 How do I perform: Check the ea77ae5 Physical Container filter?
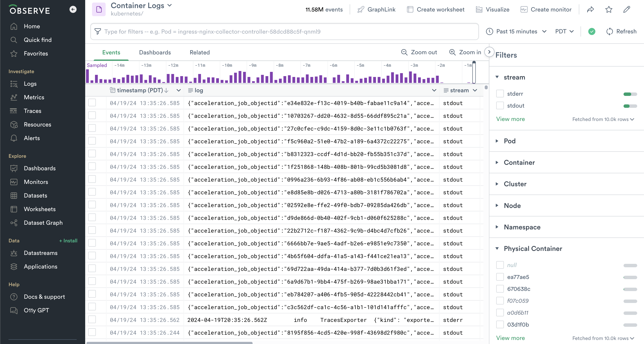(500, 277)
